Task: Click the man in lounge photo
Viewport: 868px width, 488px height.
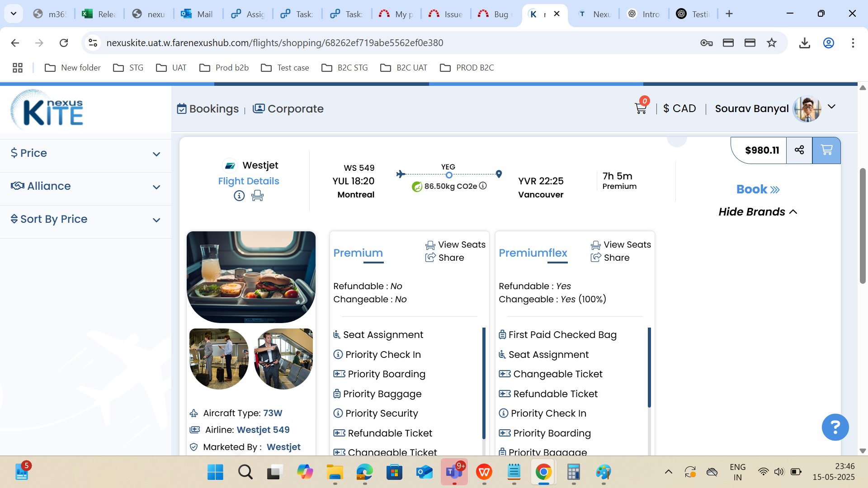Action: (x=283, y=359)
